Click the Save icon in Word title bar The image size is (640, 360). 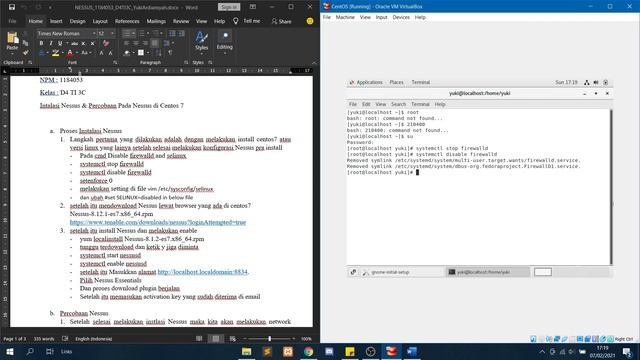click(12, 7)
